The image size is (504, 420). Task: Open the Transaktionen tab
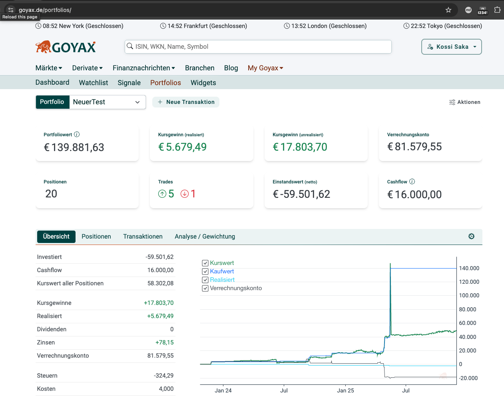pyautogui.click(x=143, y=236)
